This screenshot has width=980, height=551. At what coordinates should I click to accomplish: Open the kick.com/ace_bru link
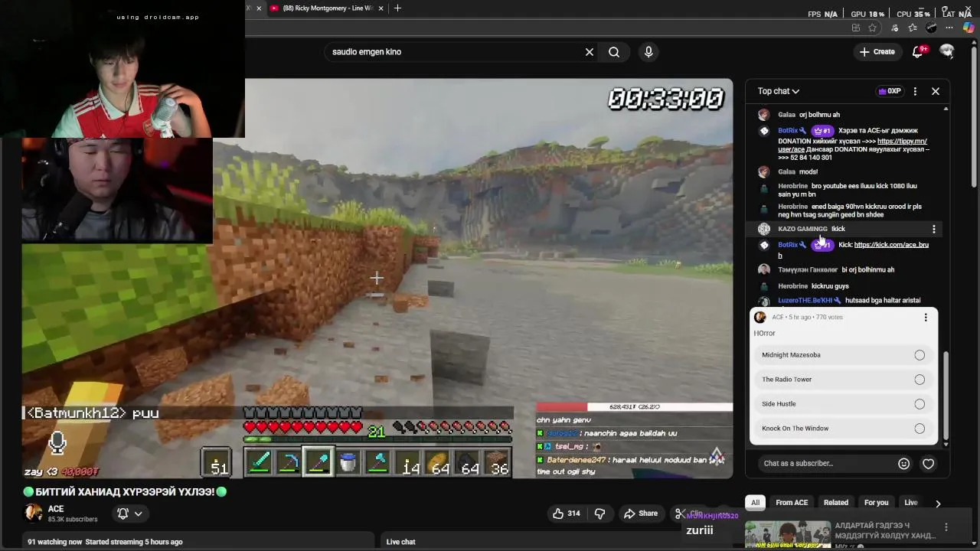pyautogui.click(x=891, y=245)
